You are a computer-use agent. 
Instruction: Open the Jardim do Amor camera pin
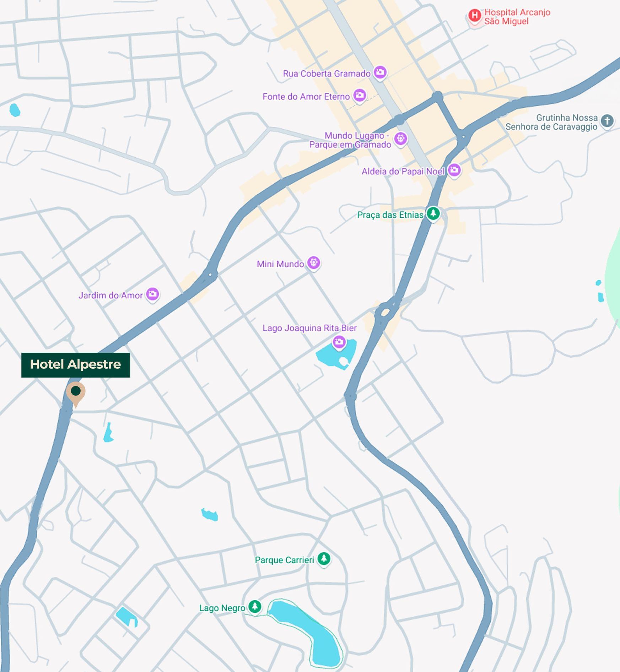[x=153, y=294]
